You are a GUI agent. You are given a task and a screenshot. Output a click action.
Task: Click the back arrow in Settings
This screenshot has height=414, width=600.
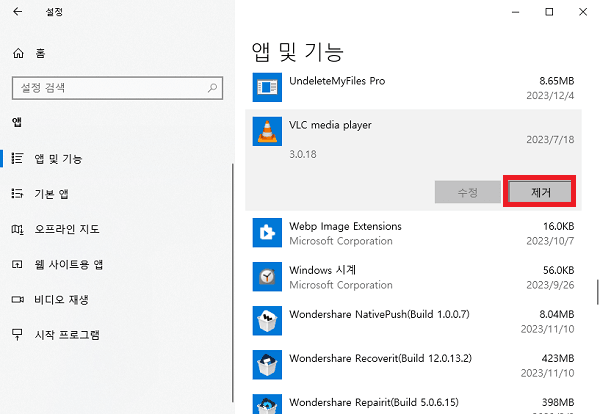18,12
